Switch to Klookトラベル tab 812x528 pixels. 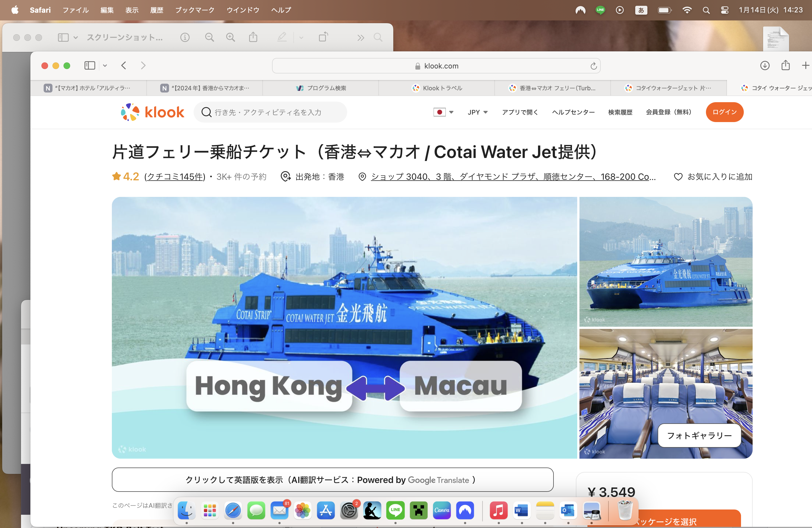(437, 88)
